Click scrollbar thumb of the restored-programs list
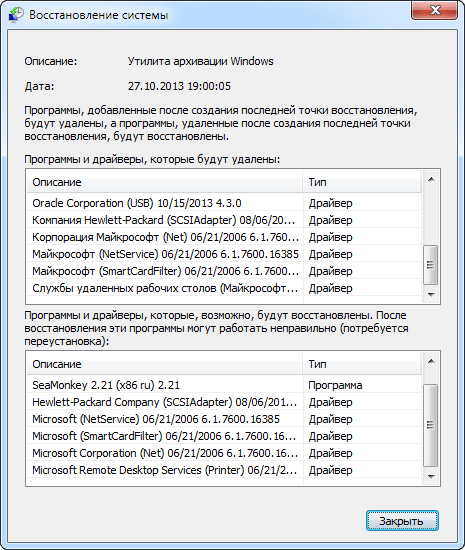The width and height of the screenshot is (465, 550). [431, 425]
